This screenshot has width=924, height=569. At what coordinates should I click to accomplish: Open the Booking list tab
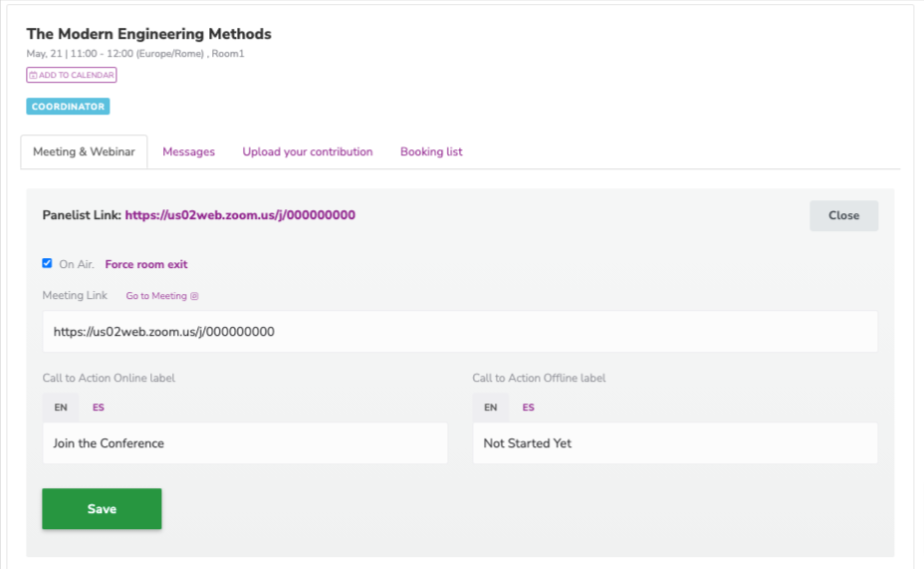(431, 151)
